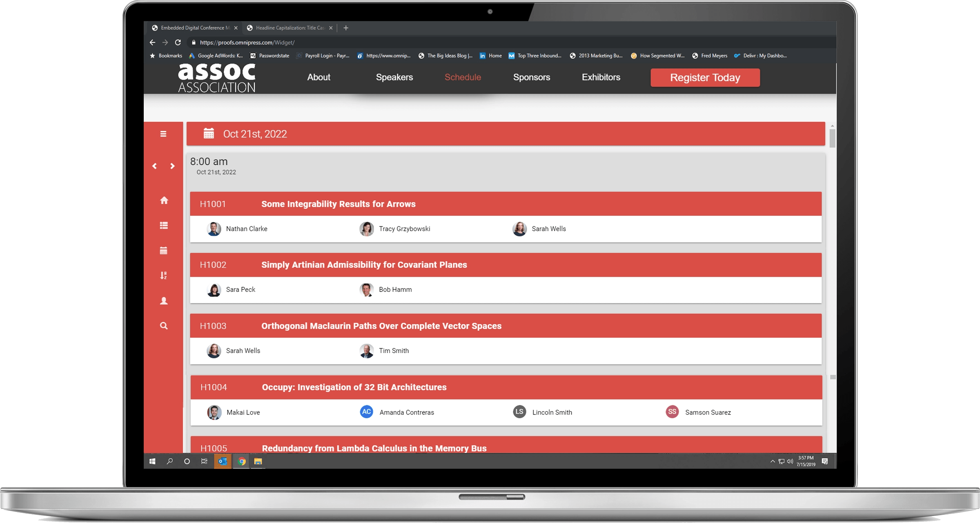Open the Exhibitors page link
Screen dimensions: 980x523
[x=601, y=77]
